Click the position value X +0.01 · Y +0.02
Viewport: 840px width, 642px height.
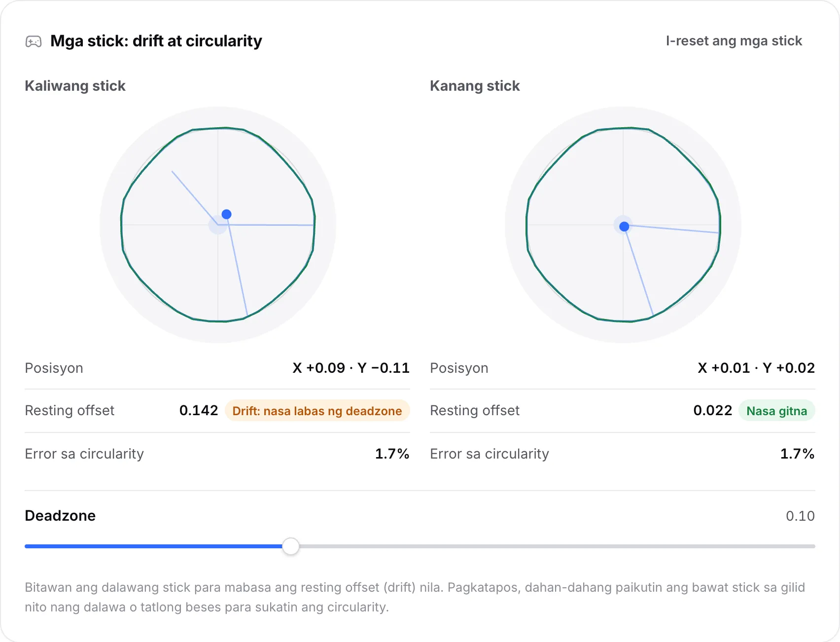[756, 368]
